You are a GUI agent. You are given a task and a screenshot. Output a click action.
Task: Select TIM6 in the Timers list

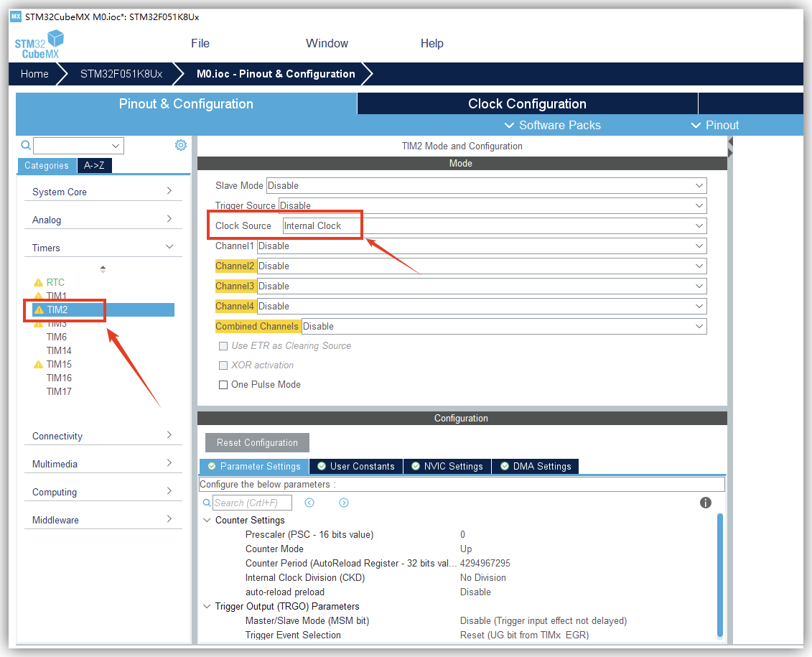point(57,337)
